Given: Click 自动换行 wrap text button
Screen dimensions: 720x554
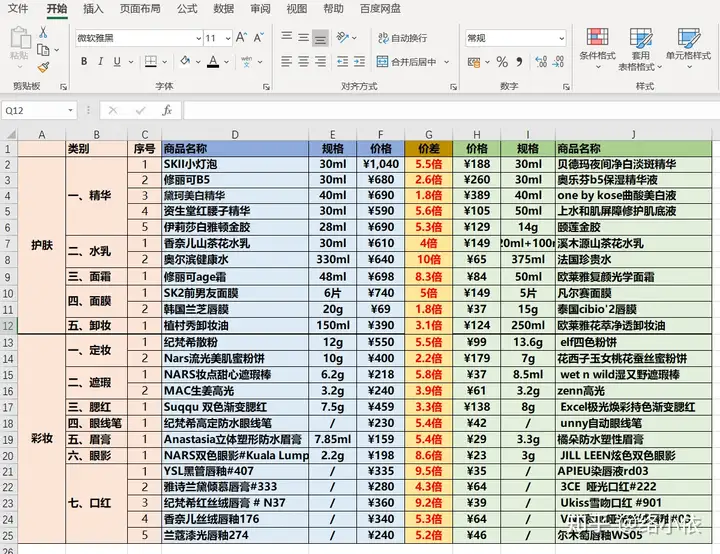Looking at the screenshot, I should click(x=402, y=38).
